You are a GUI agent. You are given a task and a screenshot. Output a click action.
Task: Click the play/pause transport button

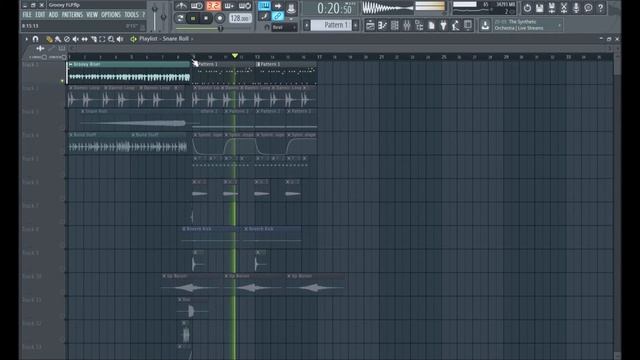(x=193, y=18)
